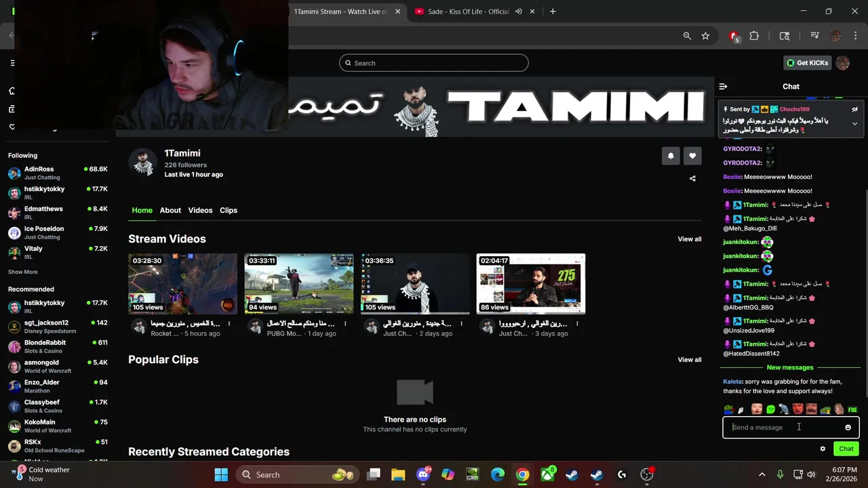Show hidden system tray icons
868x488 pixels.
pos(762,474)
